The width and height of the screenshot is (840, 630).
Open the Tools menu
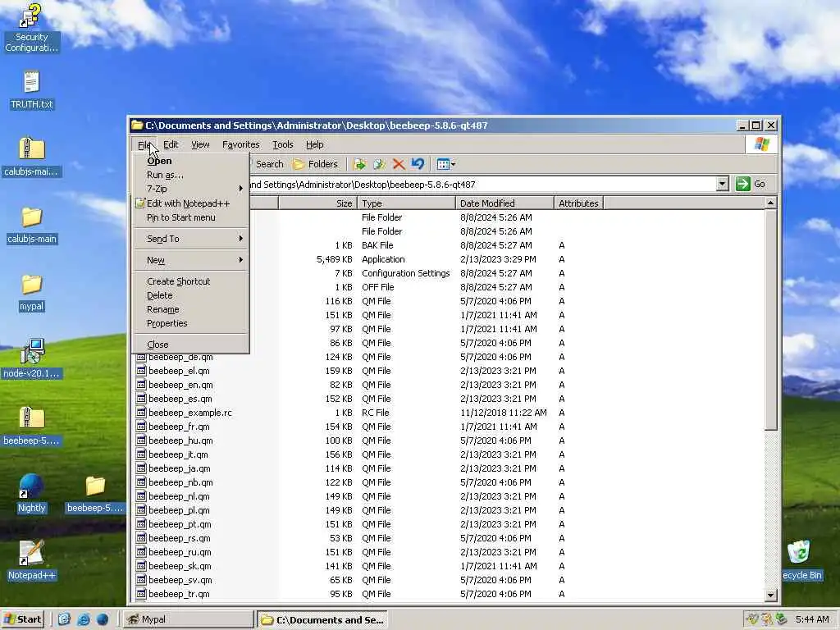283,144
